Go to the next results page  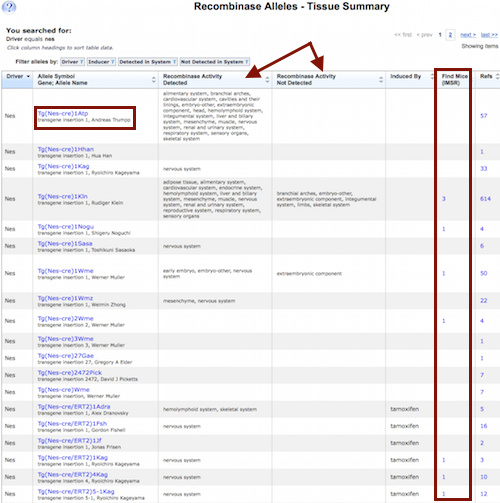point(468,35)
